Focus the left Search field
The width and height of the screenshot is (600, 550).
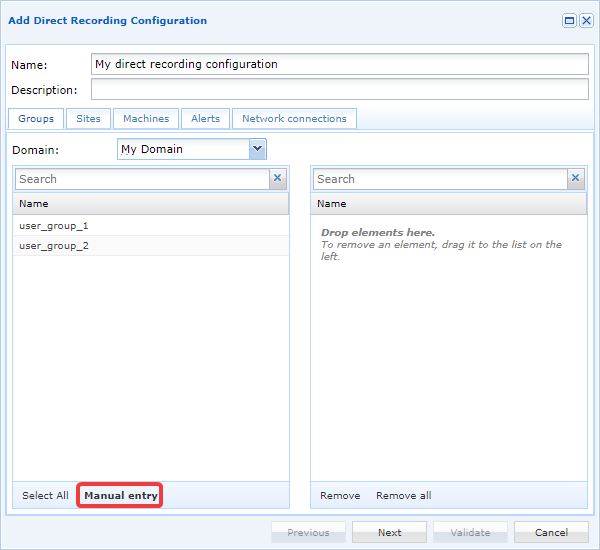coord(142,179)
